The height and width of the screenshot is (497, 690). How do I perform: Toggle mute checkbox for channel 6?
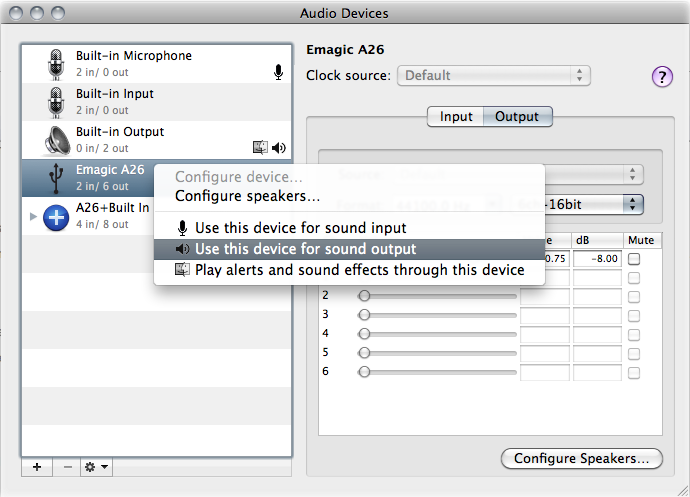634,373
